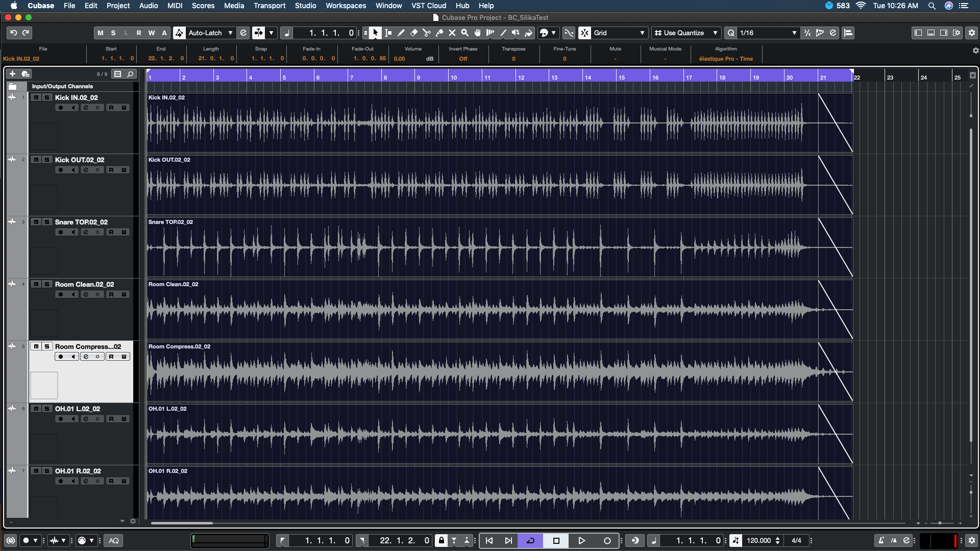Open the record mode dropdown on transport
980x551 pixels.
(30, 540)
